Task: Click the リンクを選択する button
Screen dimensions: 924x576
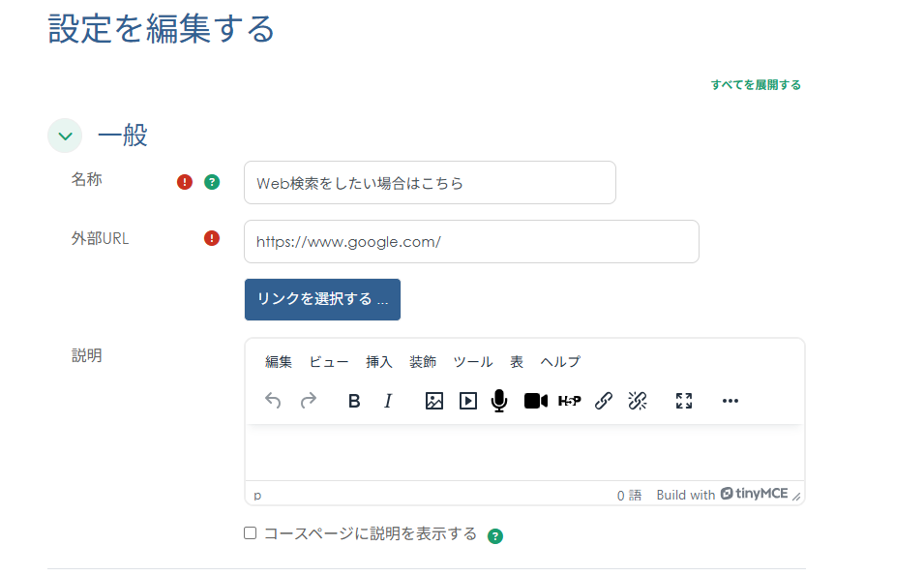Action: point(322,299)
